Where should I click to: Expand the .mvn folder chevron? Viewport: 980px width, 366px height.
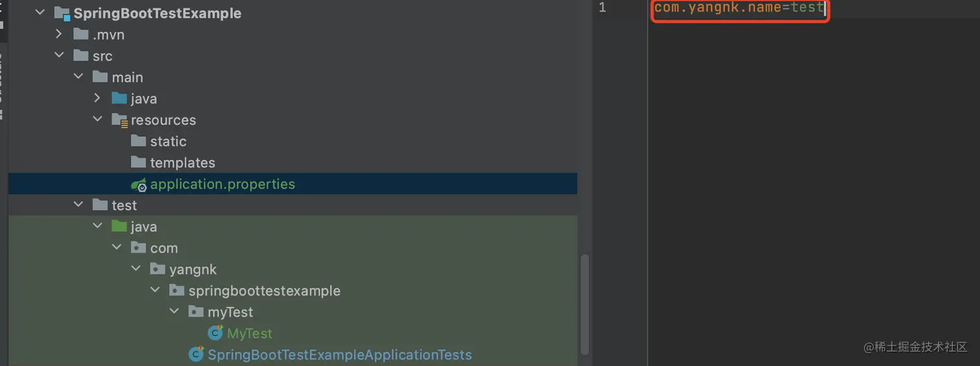(59, 34)
